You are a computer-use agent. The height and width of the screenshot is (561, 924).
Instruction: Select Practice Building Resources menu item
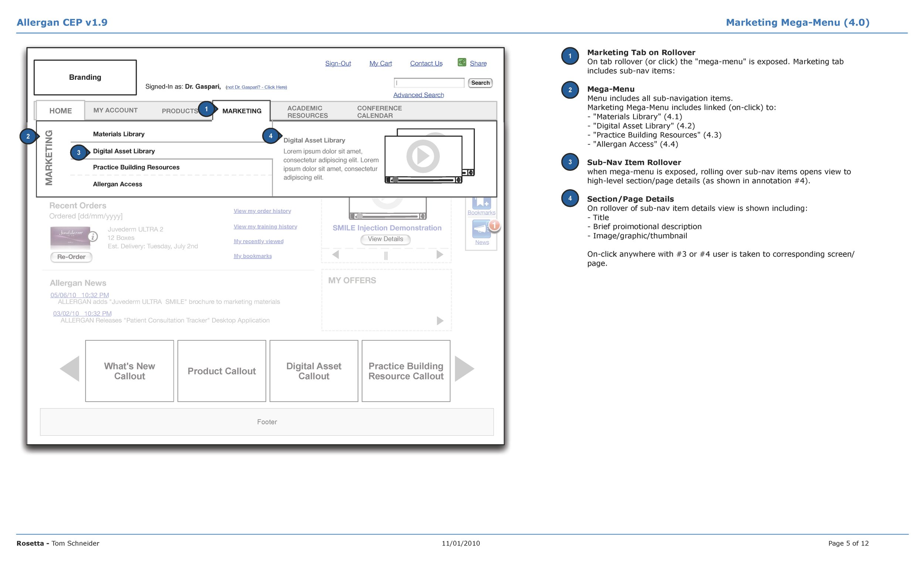coord(136,167)
